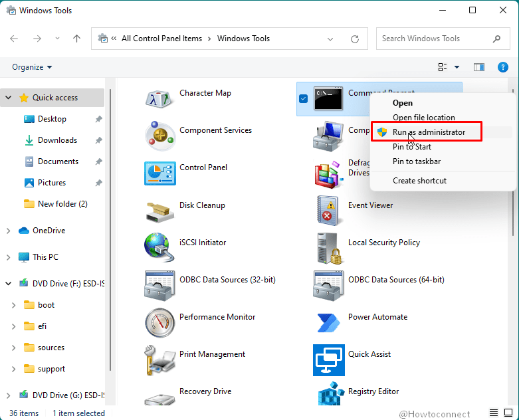Viewport: 519px width, 420px height.
Task: Open the Event Viewer icon
Action: click(328, 211)
